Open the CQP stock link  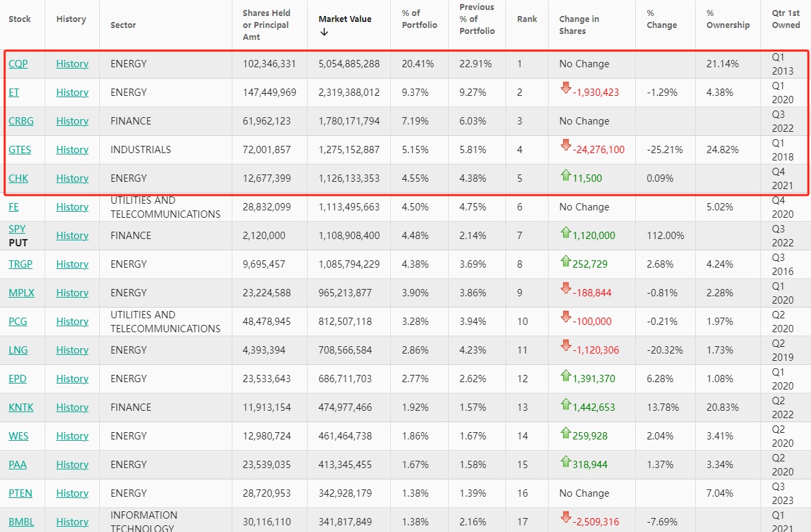point(18,64)
